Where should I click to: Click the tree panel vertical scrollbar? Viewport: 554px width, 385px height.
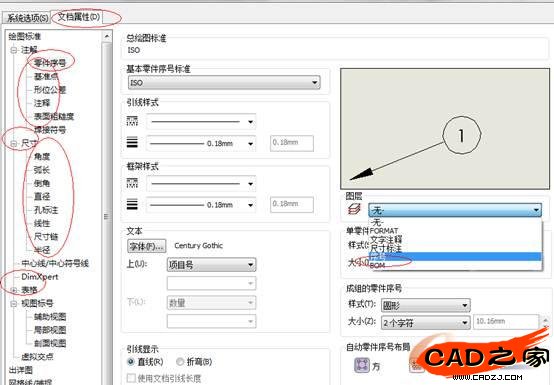point(107,212)
